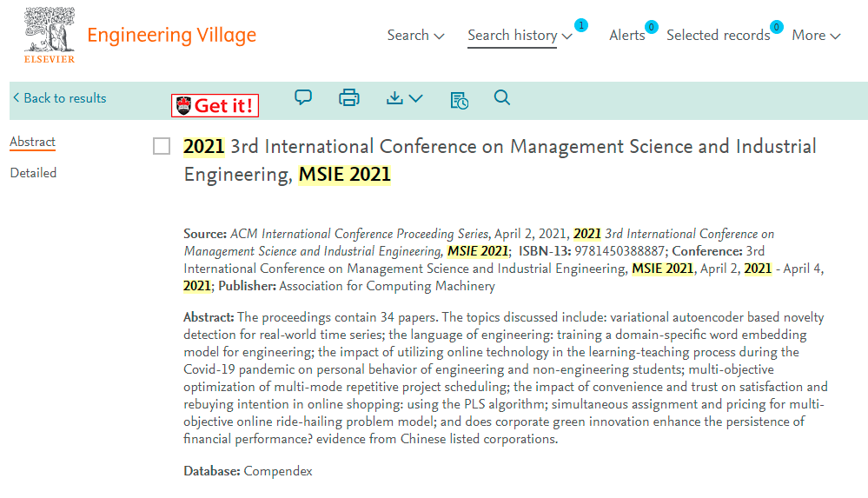Click ISBN number 9781450388887
This screenshot has width=868, height=498.
pyautogui.click(x=620, y=251)
